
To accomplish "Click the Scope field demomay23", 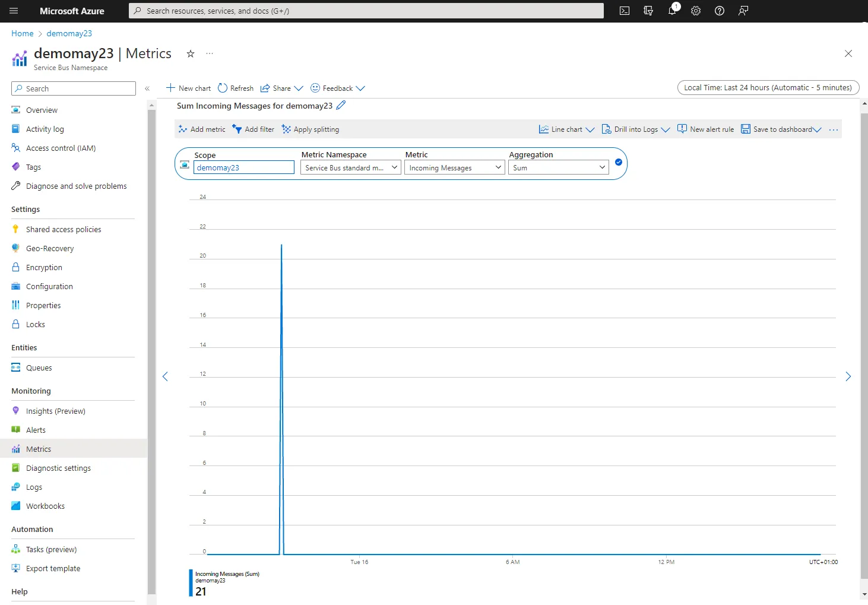I will click(244, 167).
